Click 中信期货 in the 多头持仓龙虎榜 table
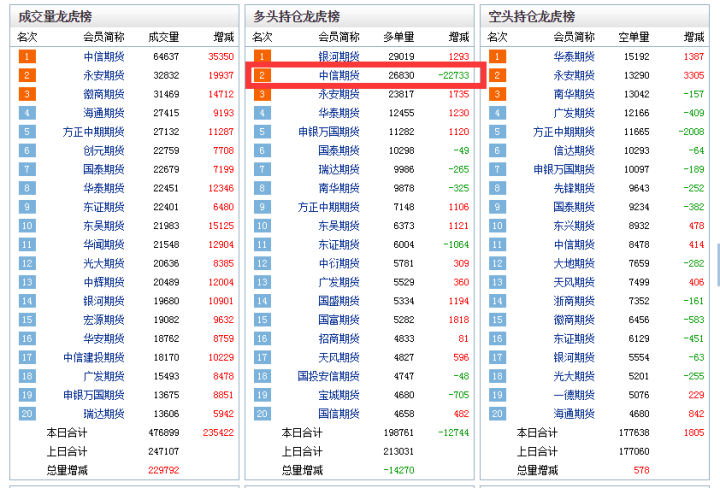 pos(339,75)
